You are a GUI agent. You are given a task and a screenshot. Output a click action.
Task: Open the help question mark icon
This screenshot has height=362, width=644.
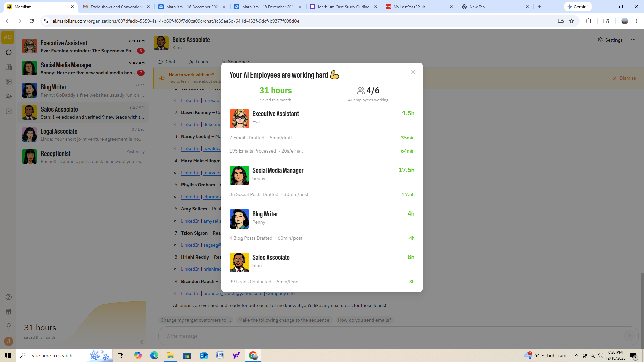[9, 297]
